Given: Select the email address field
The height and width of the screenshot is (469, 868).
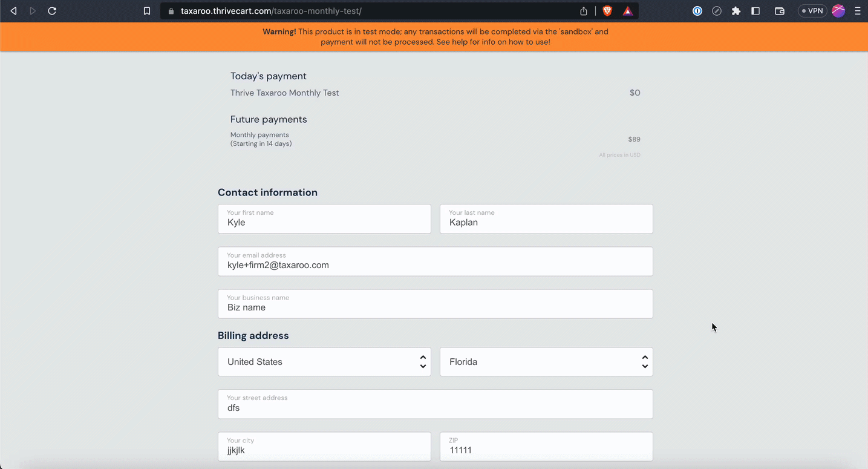Looking at the screenshot, I should 435,261.
